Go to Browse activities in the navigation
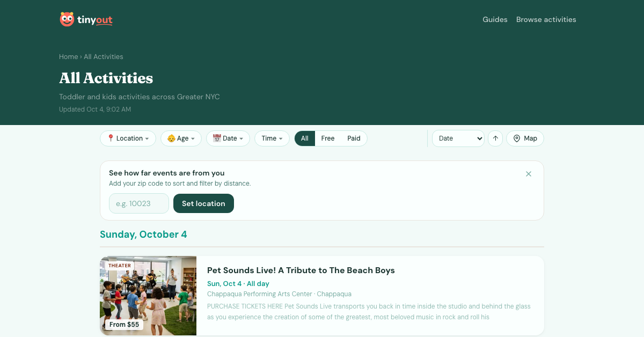Screen dimensions: 644x337 tap(546, 19)
